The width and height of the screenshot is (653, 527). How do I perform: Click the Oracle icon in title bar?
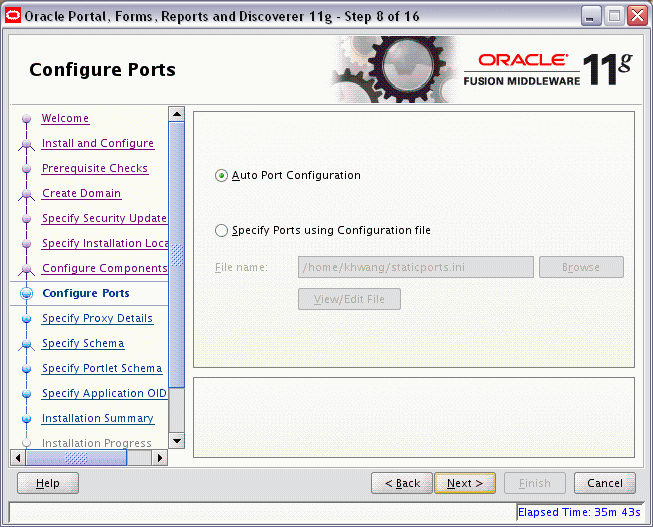tap(12, 16)
